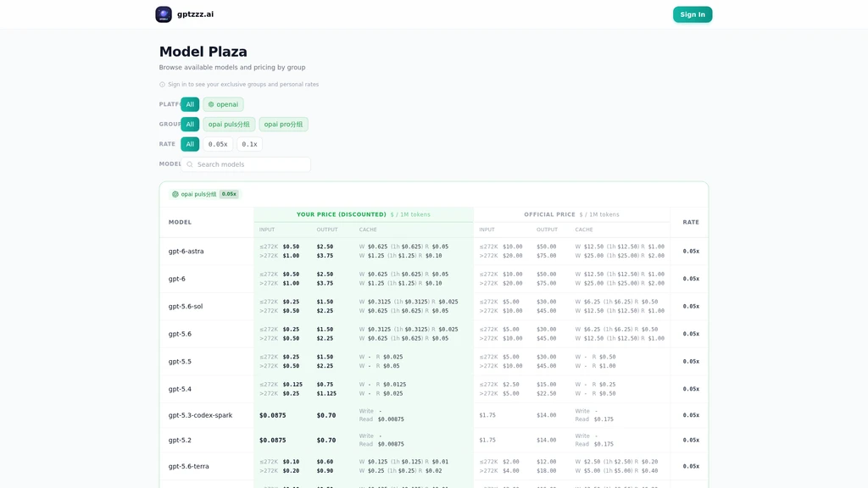Select the gpt-5.2 model name
This screenshot has width=868, height=488.
point(180,441)
